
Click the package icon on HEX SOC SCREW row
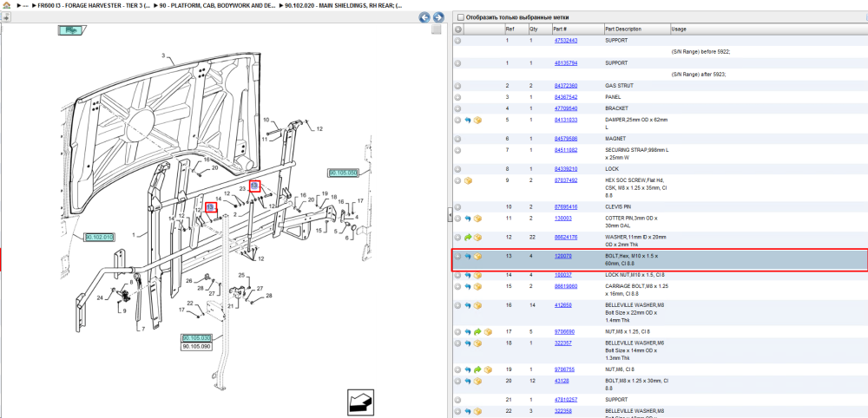[x=468, y=180]
